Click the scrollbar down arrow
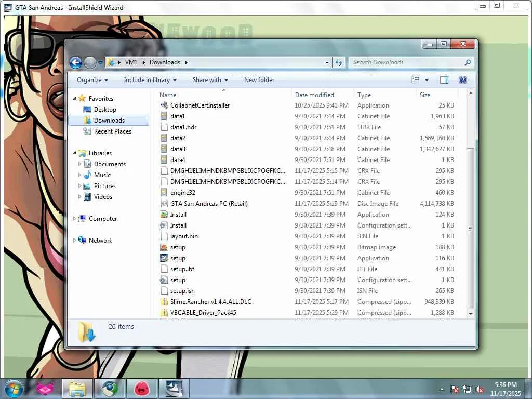This screenshot has width=532, height=399. pos(470,314)
